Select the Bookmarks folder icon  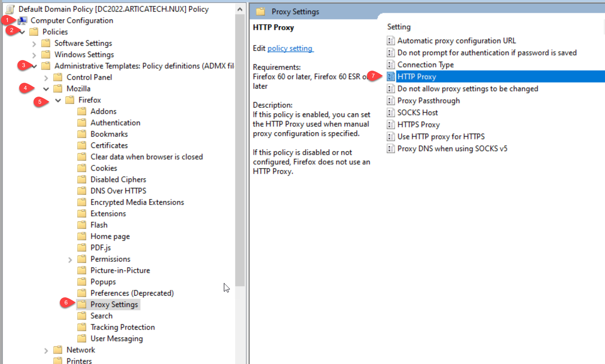pos(82,134)
